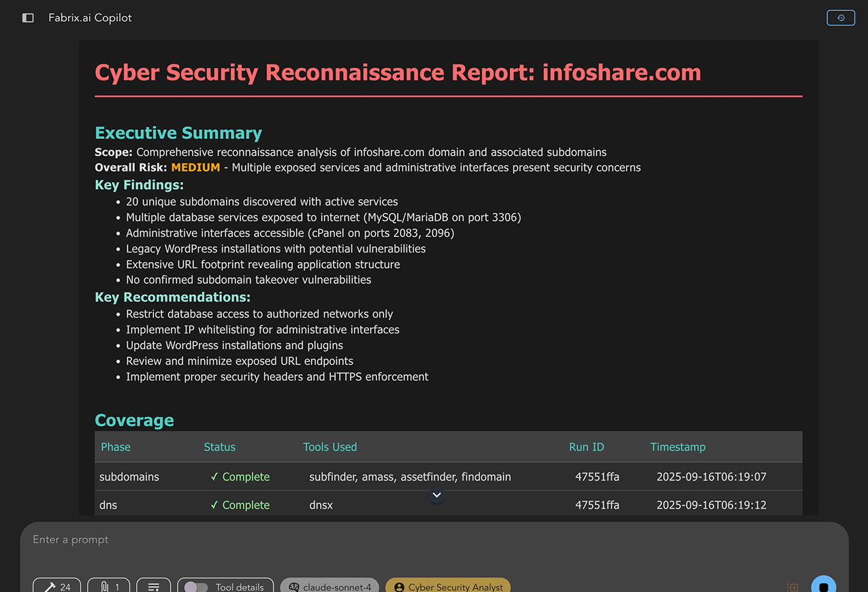Click the blue stop generation button
Image resolution: width=868 pixels, height=592 pixels.
pos(823,587)
